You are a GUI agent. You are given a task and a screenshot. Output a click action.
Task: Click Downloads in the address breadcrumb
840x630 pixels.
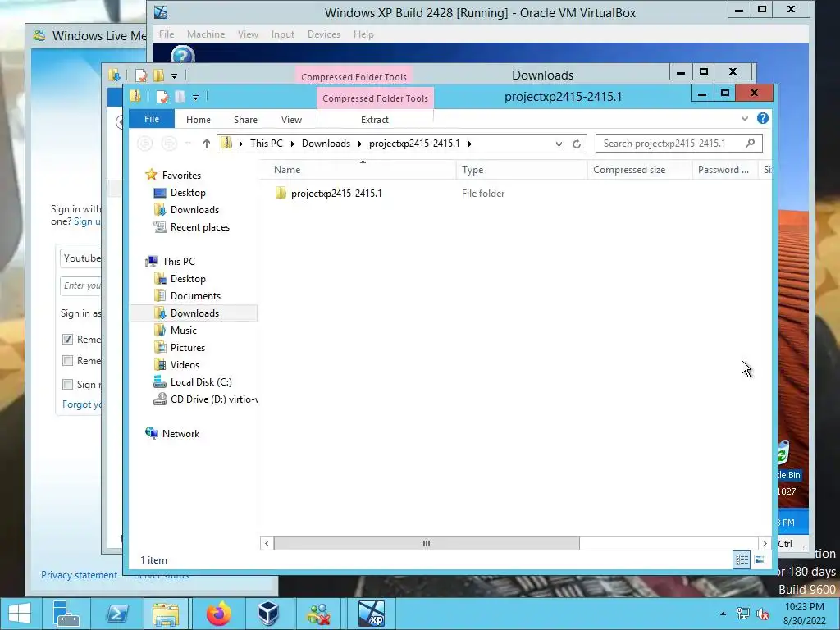point(326,144)
